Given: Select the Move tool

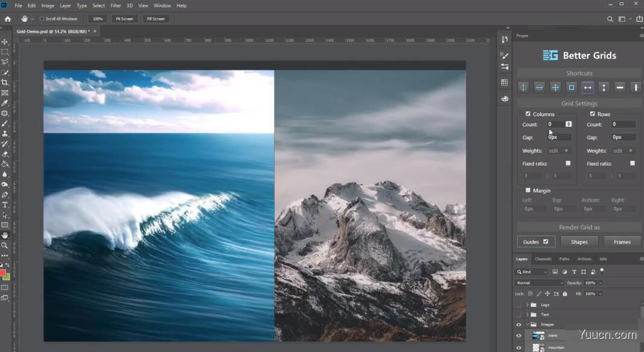Looking at the screenshot, I should pyautogui.click(x=5, y=42).
